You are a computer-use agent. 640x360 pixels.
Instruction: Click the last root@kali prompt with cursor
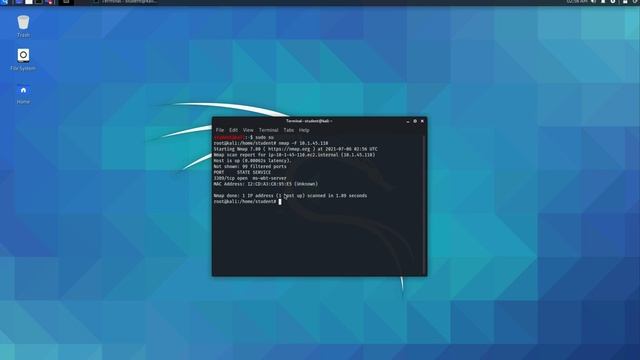[247, 202]
